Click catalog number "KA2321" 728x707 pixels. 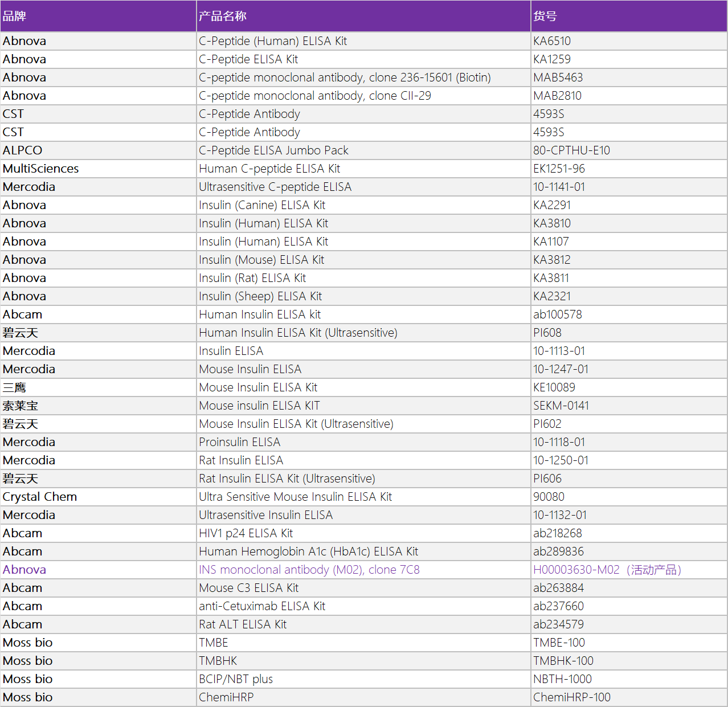(x=552, y=296)
